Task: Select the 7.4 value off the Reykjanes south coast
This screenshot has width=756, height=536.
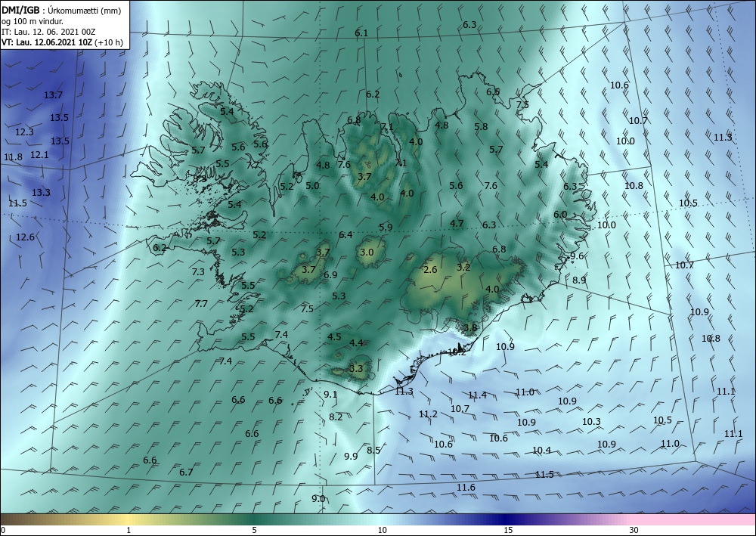Action: click(x=225, y=361)
